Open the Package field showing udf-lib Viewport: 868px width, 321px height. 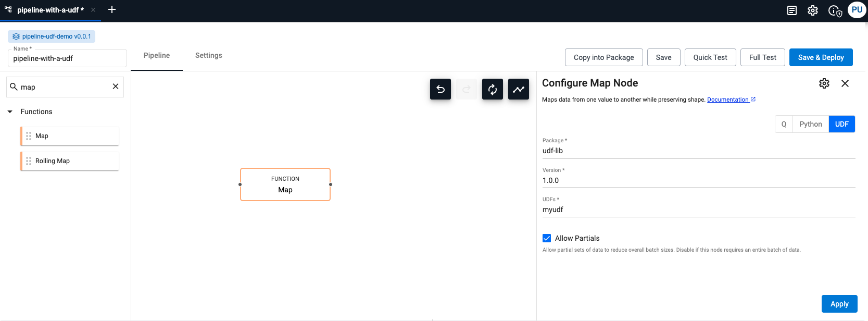coord(698,151)
